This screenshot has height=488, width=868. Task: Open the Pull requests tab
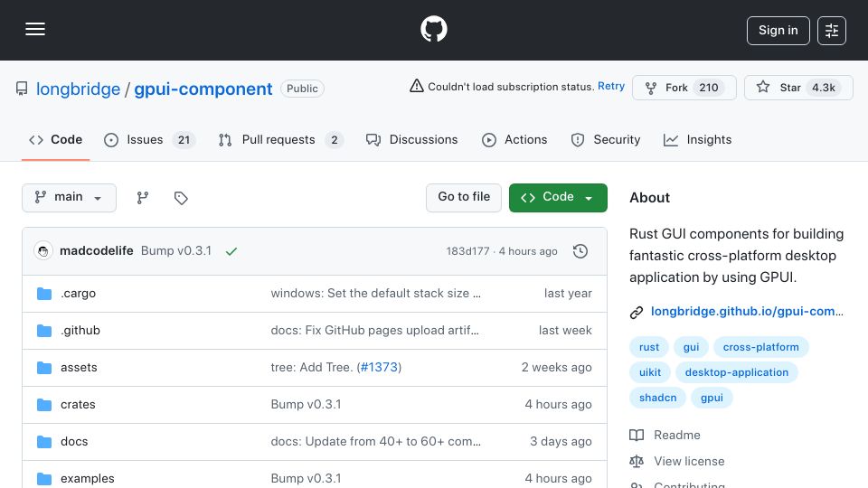280,140
